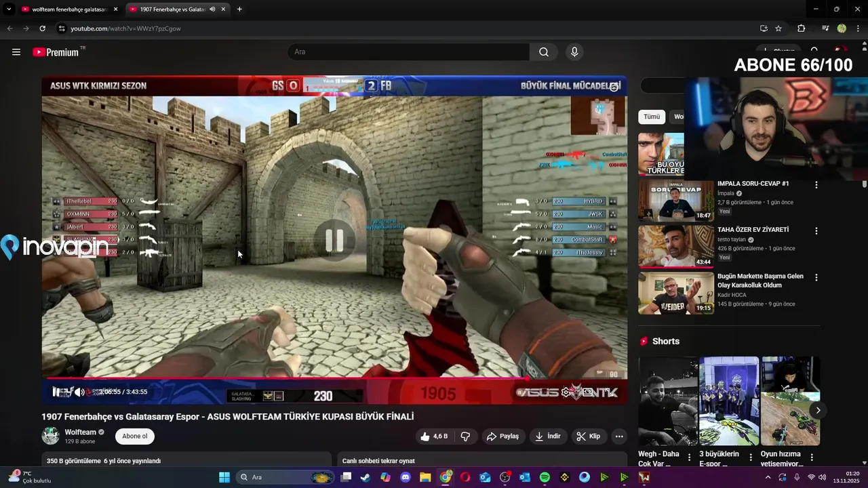Open options menu for TAHA ÖZER EV ZİYARETİ
The width and height of the screenshot is (868, 488).
[x=816, y=230]
